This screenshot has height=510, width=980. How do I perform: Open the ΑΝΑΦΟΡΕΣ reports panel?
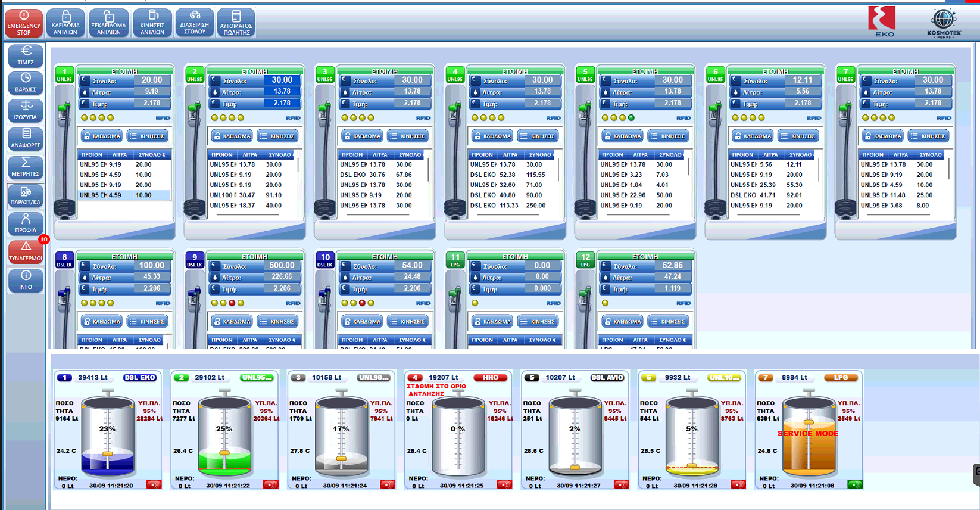(x=26, y=139)
